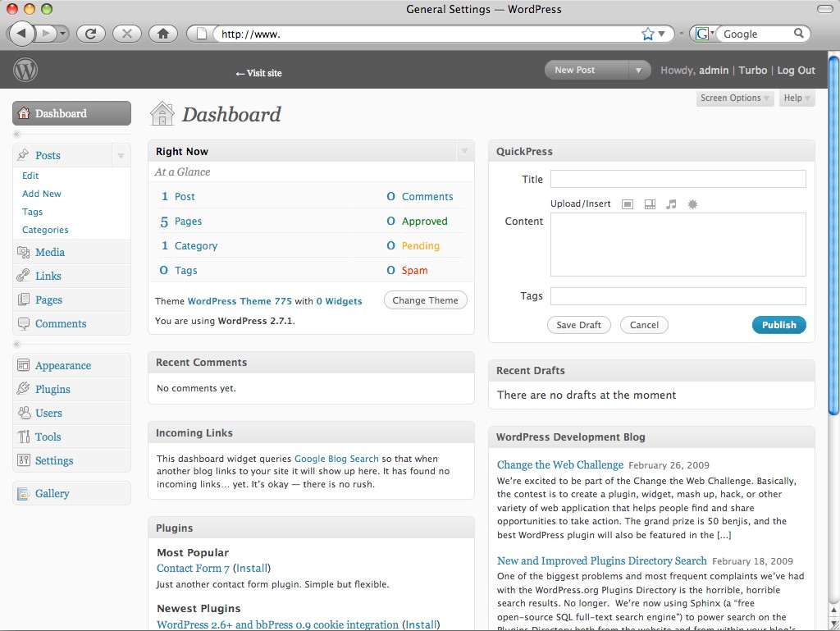Image resolution: width=840 pixels, height=631 pixels.
Task: Open the New Post dropdown arrow
Action: 638,71
